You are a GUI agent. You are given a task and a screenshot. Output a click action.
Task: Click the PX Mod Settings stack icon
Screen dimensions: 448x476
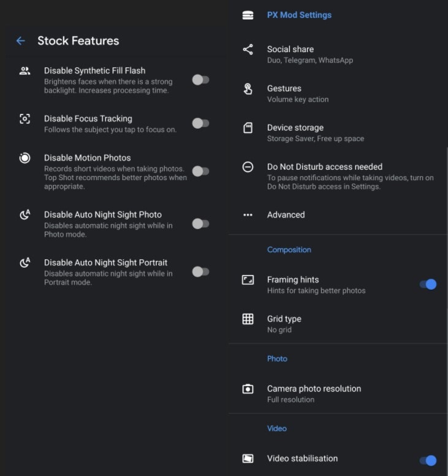(x=248, y=15)
